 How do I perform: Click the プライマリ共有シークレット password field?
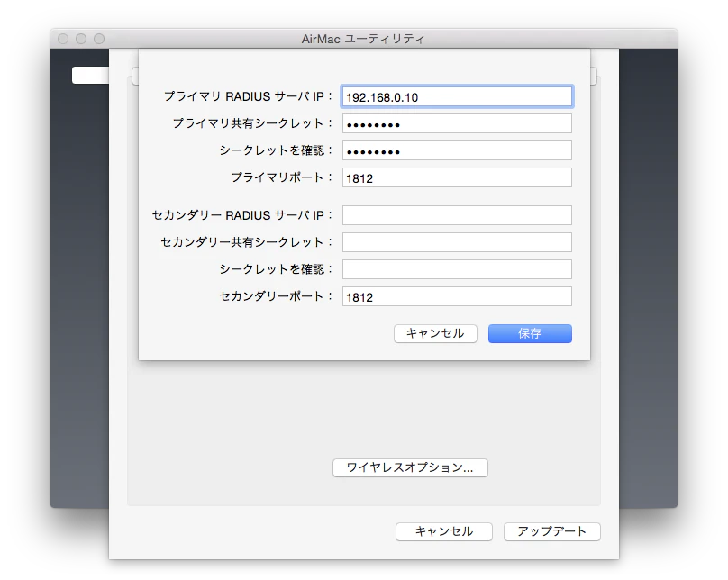coord(457,124)
